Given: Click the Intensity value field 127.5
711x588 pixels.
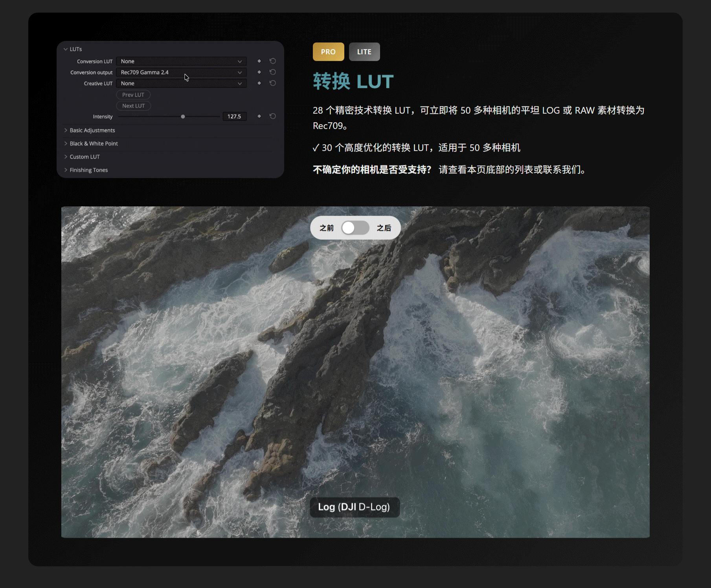Looking at the screenshot, I should click(235, 116).
